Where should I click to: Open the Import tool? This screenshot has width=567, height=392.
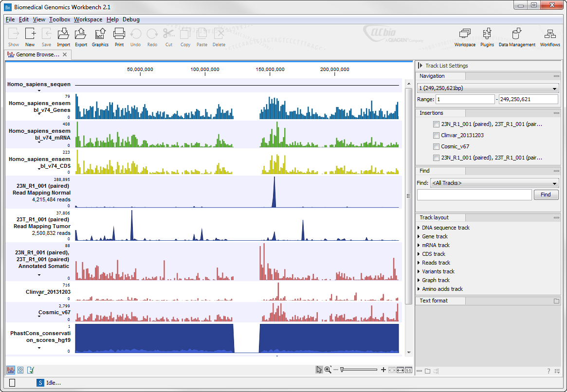(63, 36)
